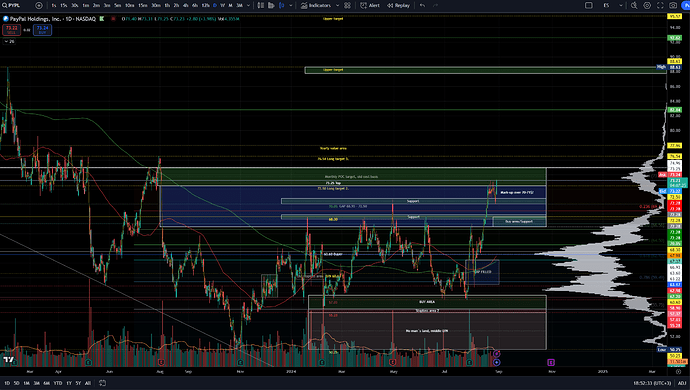Expand the timeframe intervals dropdown arrow
Screen dimensions: 690x390
pos(248,5)
